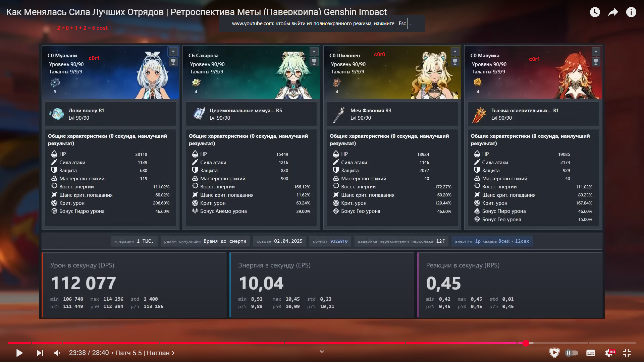Click the trophy icon on Сахароза card
Image resolution: width=644 pixels, height=362 pixels.
[314, 62]
